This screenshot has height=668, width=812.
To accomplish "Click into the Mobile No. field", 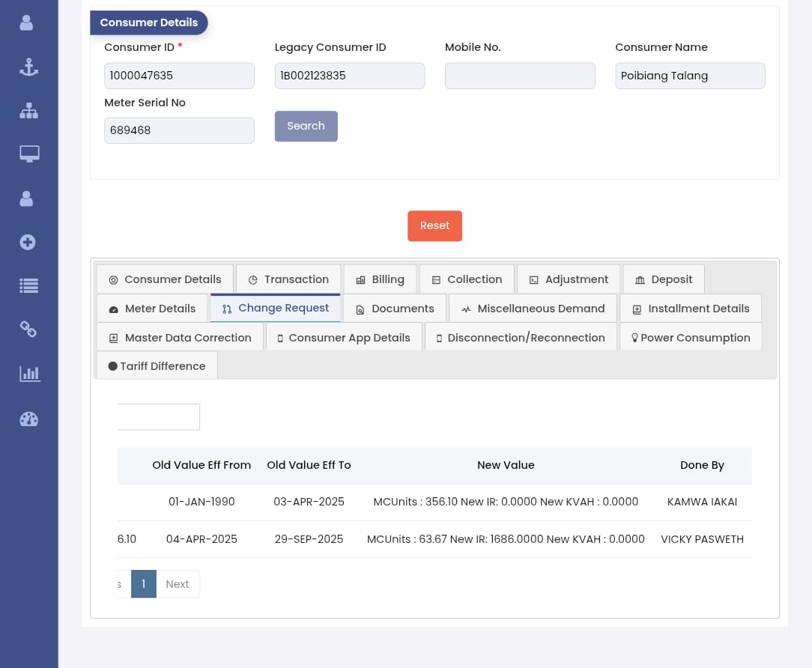I will (520, 76).
